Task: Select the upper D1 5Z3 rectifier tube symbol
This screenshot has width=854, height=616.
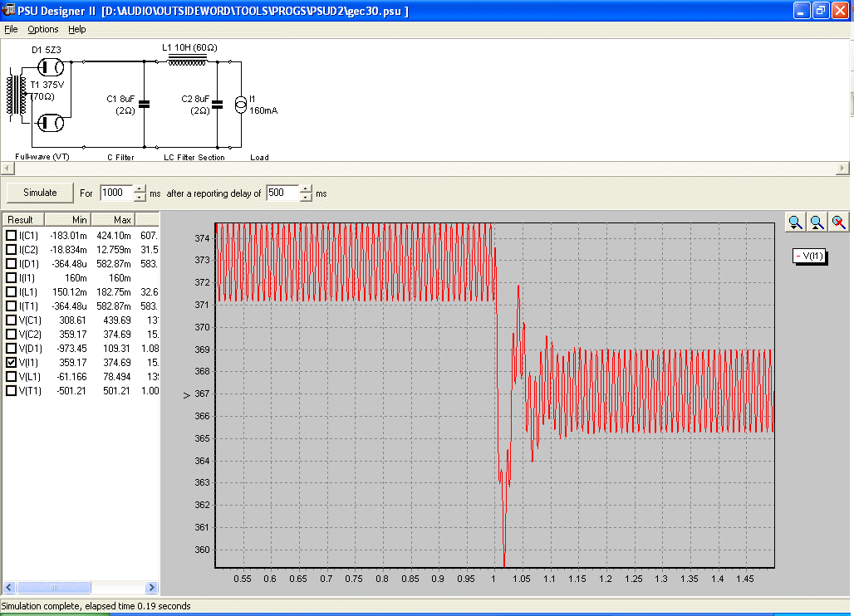Action: [51, 67]
